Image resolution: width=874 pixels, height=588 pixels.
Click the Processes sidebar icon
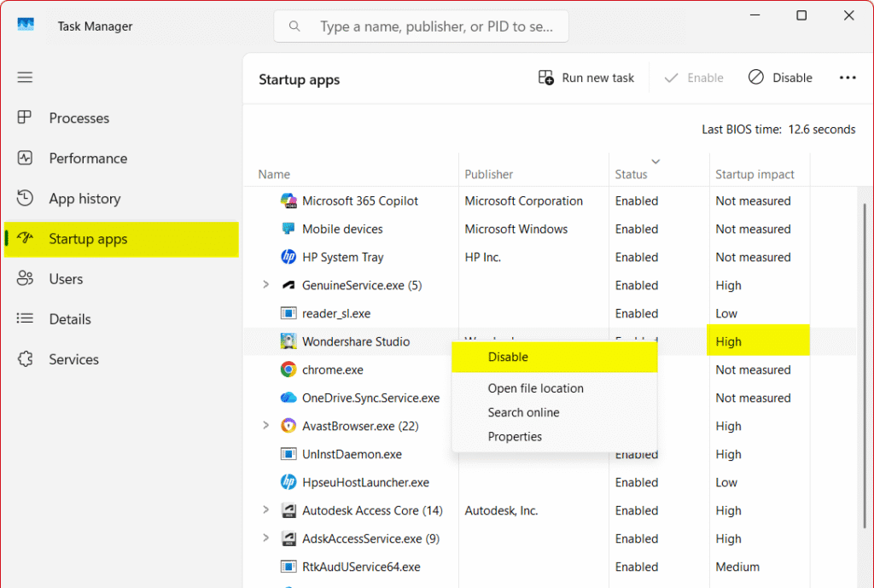point(25,117)
